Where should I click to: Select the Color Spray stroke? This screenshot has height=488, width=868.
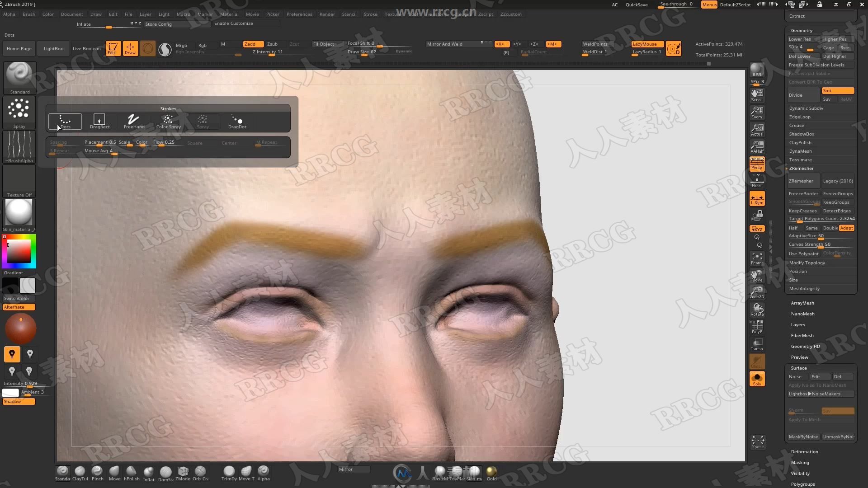[x=168, y=121]
